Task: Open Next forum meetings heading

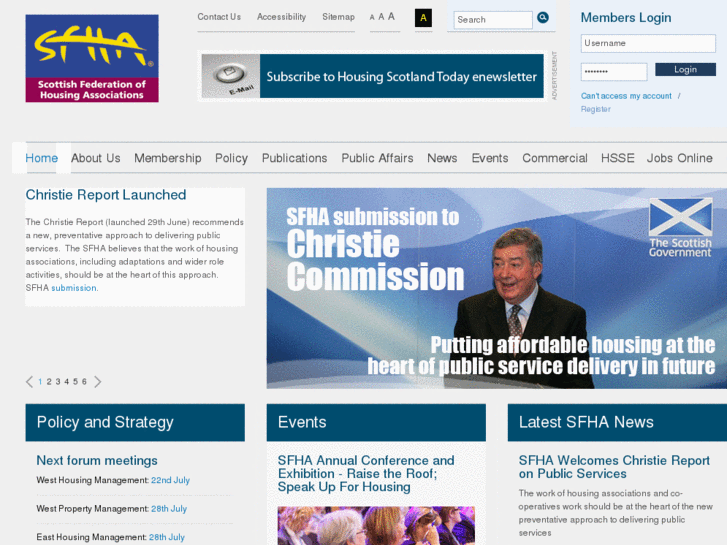Action: (x=97, y=461)
